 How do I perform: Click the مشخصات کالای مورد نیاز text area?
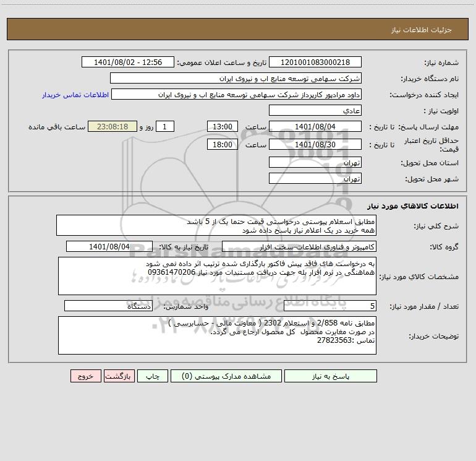(x=217, y=276)
